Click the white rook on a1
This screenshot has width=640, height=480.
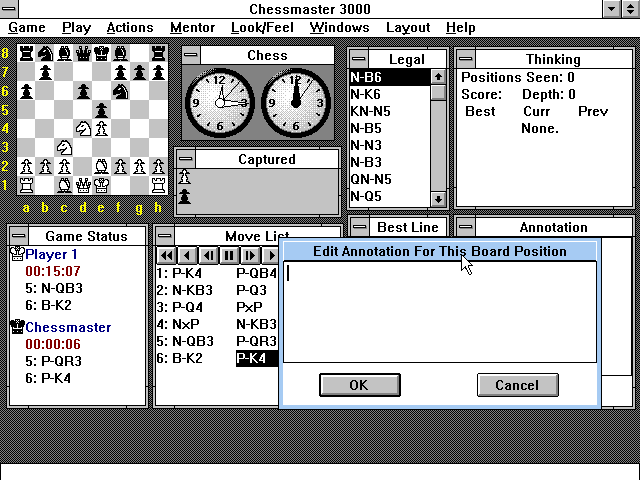tap(27, 185)
